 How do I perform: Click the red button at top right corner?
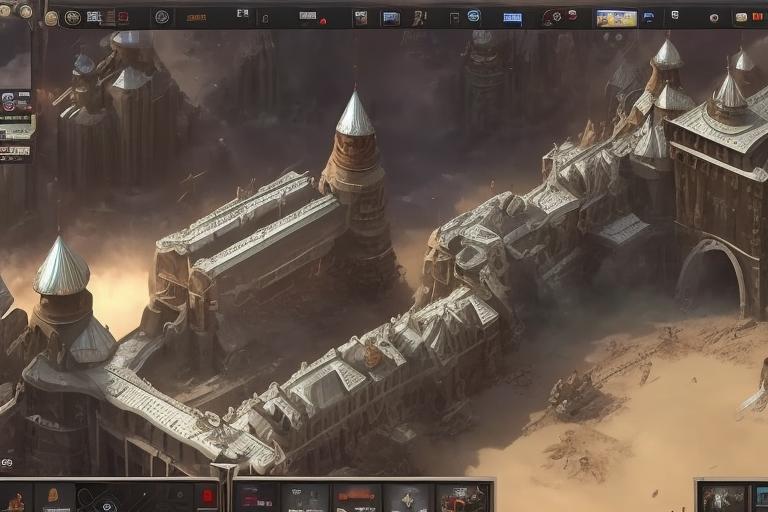[758, 17]
